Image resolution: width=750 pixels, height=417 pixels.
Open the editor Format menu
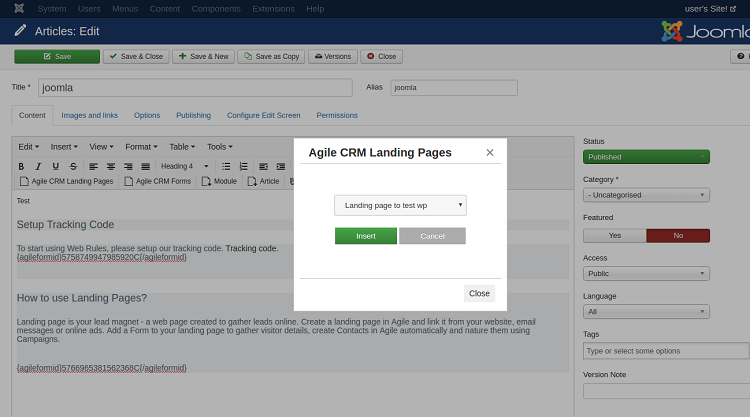(141, 147)
